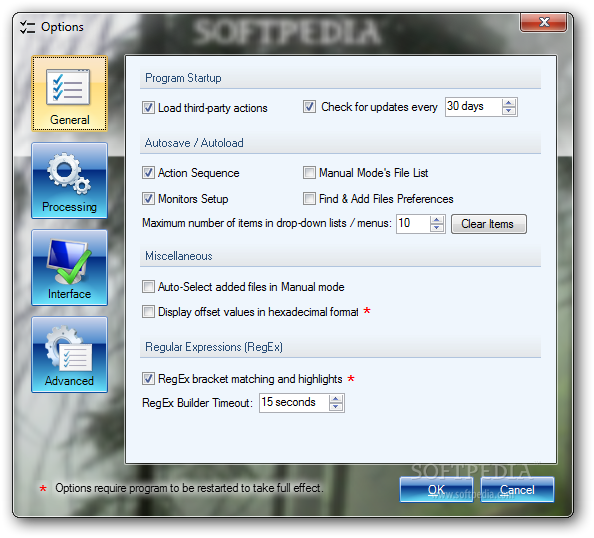Viewport: 594px width, 538px height.
Task: Click the restart-required note text
Action: (189, 488)
